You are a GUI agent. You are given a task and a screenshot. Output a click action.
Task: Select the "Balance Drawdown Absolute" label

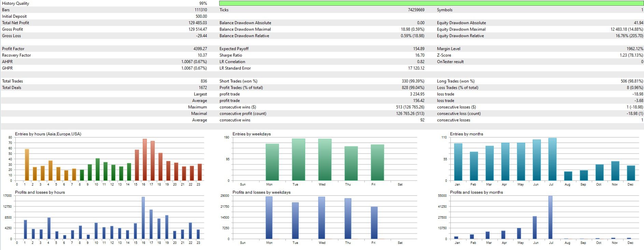[245, 23]
